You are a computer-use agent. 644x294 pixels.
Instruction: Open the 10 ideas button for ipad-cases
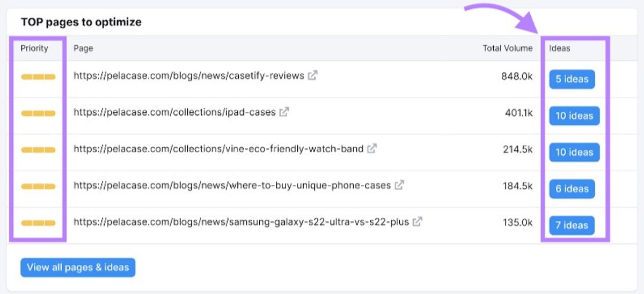click(574, 116)
